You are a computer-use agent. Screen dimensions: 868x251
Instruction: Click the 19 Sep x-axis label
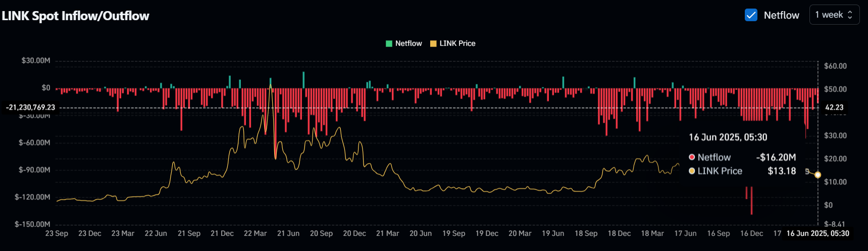coord(453,233)
